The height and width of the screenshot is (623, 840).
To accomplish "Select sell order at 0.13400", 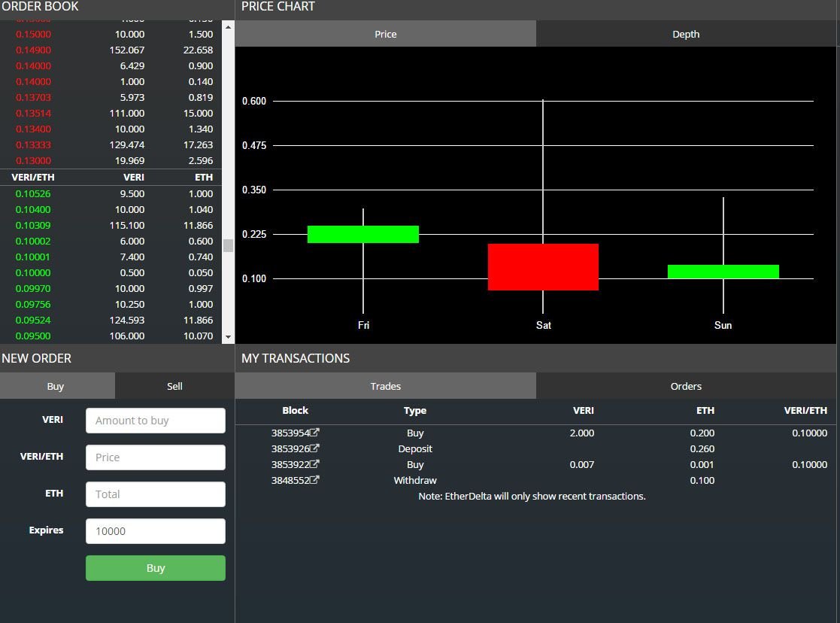I will 111,129.
